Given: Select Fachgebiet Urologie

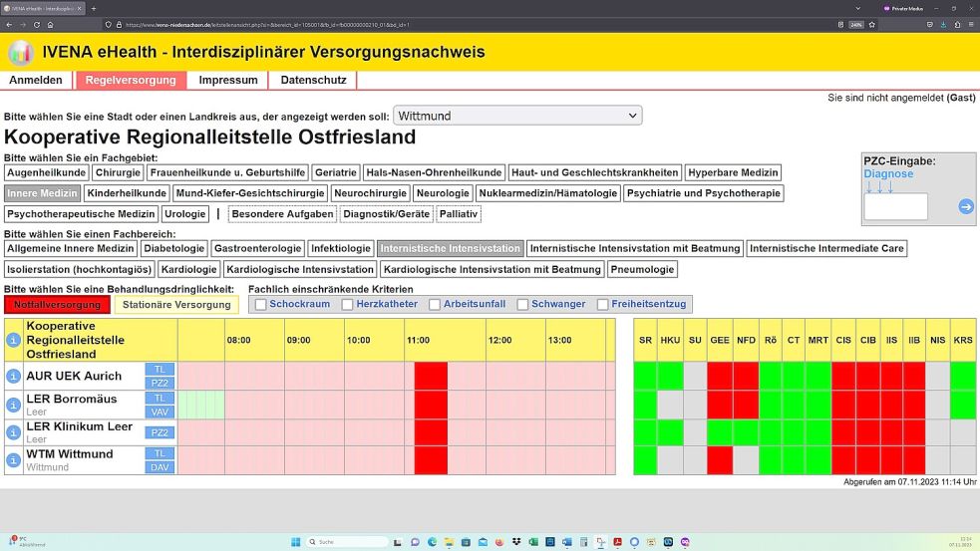Looking at the screenshot, I should point(185,213).
